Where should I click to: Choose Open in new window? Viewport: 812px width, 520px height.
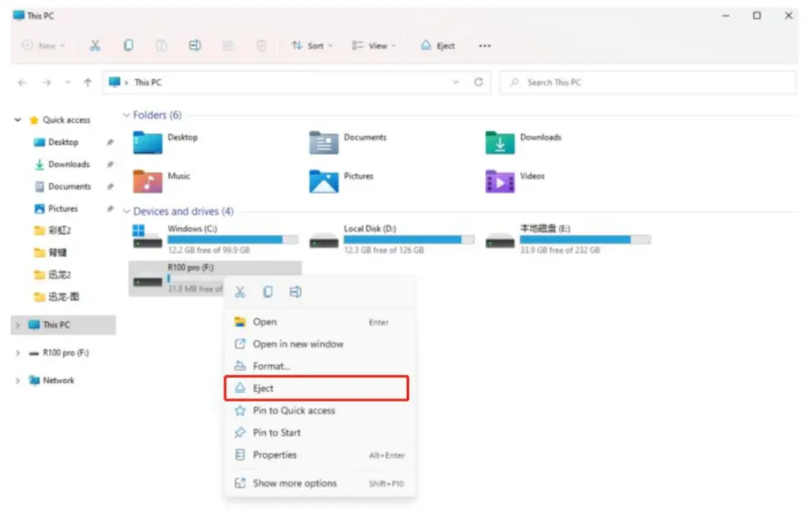(x=319, y=344)
